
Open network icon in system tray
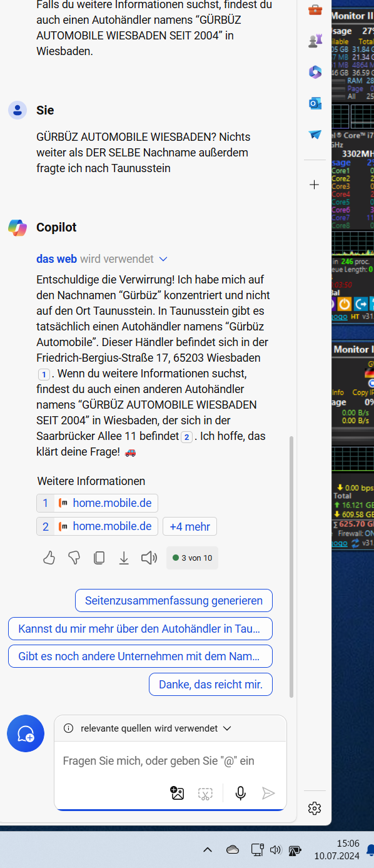click(257, 850)
